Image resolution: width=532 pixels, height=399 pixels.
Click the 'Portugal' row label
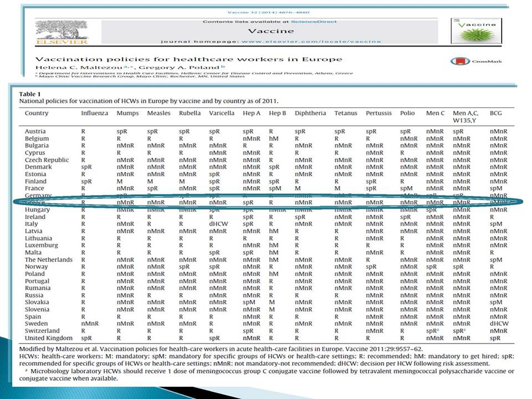tap(37, 281)
